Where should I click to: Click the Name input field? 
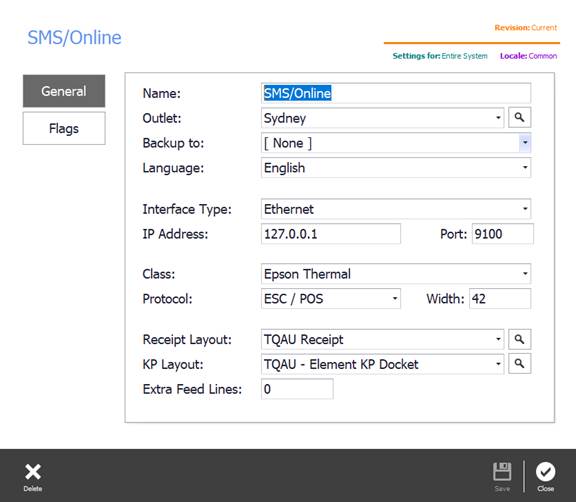pyautogui.click(x=396, y=93)
